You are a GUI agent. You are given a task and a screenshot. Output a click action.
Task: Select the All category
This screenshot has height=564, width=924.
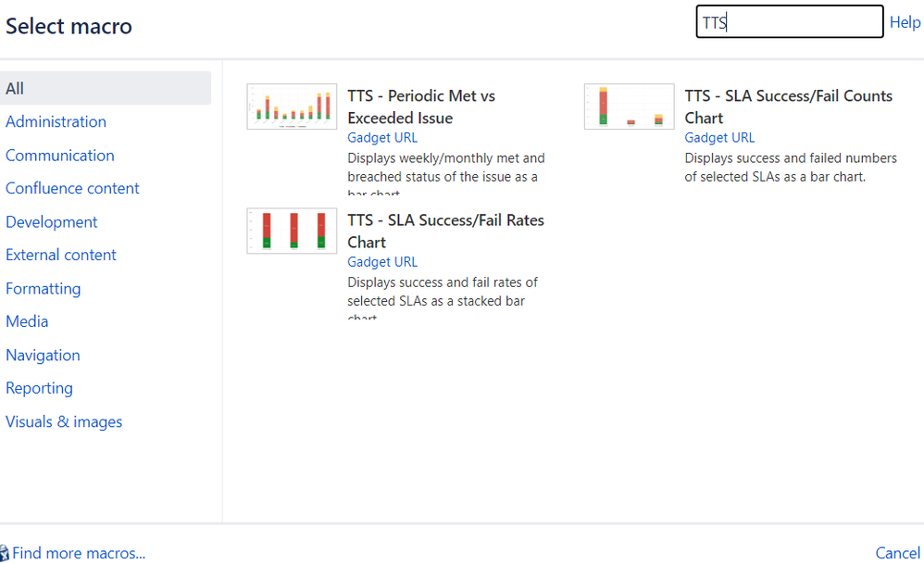tap(106, 88)
